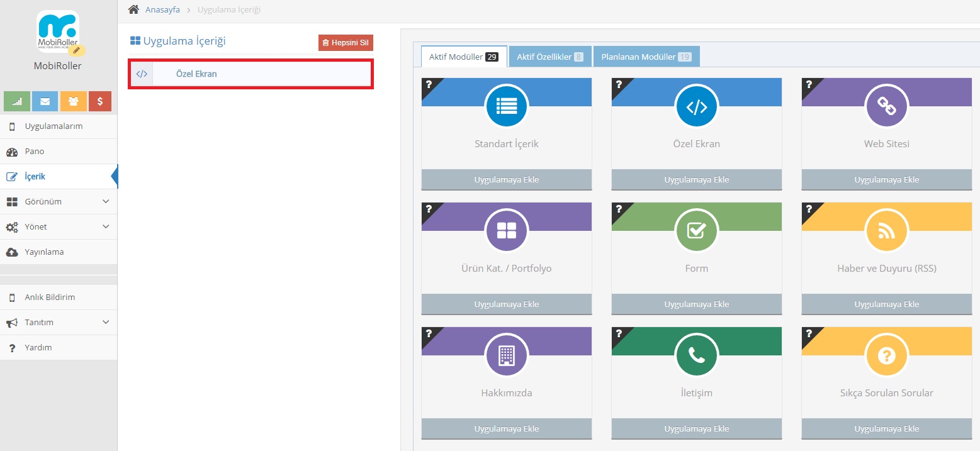The width and height of the screenshot is (980, 451).
Task: Add Standart İçerik via Uygulamaya Ekle
Action: tap(507, 179)
